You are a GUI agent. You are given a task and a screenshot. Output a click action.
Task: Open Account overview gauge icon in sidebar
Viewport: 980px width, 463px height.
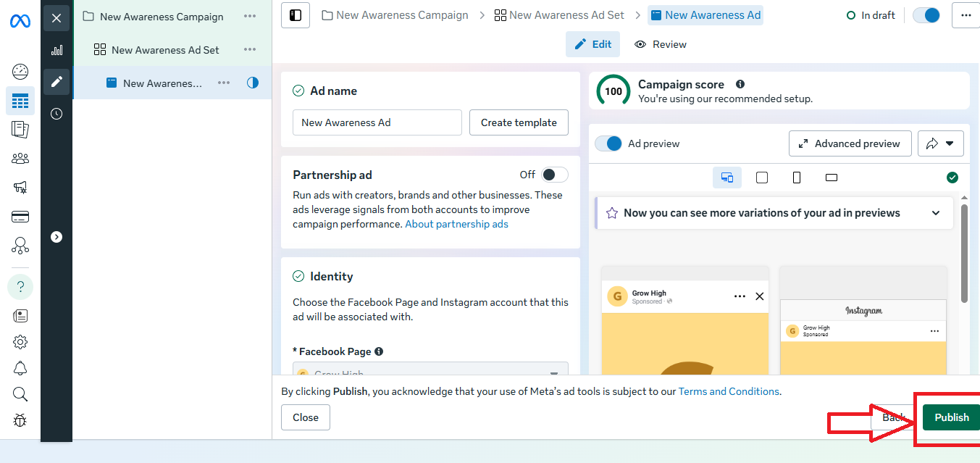[20, 72]
